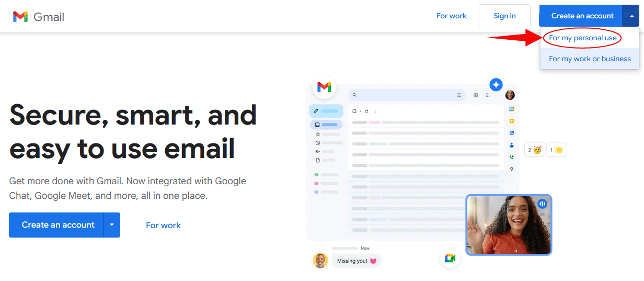
Task: Click the purple label tag in the sidebar
Action: [x=316, y=192]
